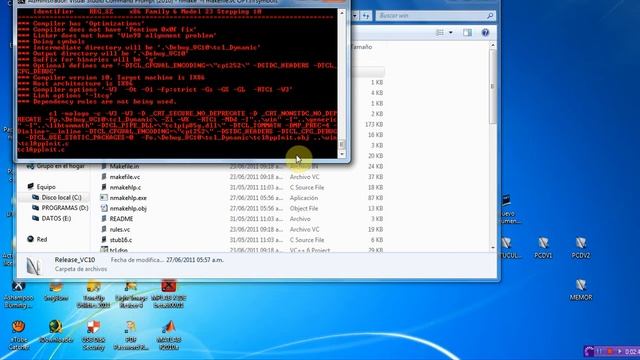This screenshot has height=360, width=640.
Task: Click the Explorer help question-mark icon
Action: (x=485, y=33)
